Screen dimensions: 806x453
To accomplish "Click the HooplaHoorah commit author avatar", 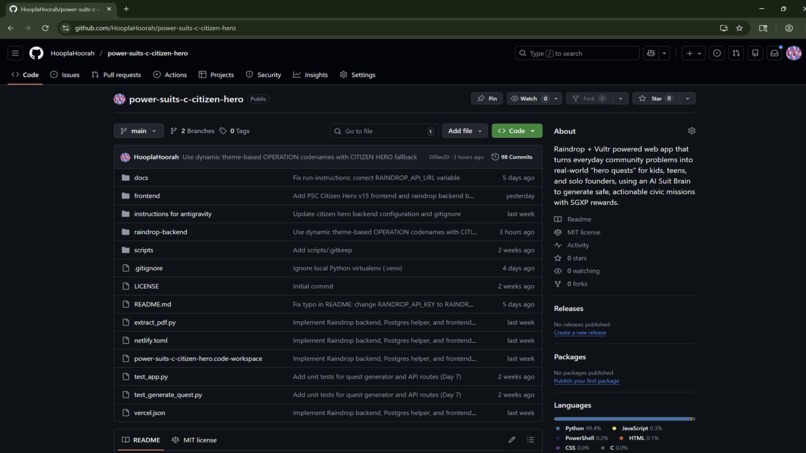I will 125,157.
